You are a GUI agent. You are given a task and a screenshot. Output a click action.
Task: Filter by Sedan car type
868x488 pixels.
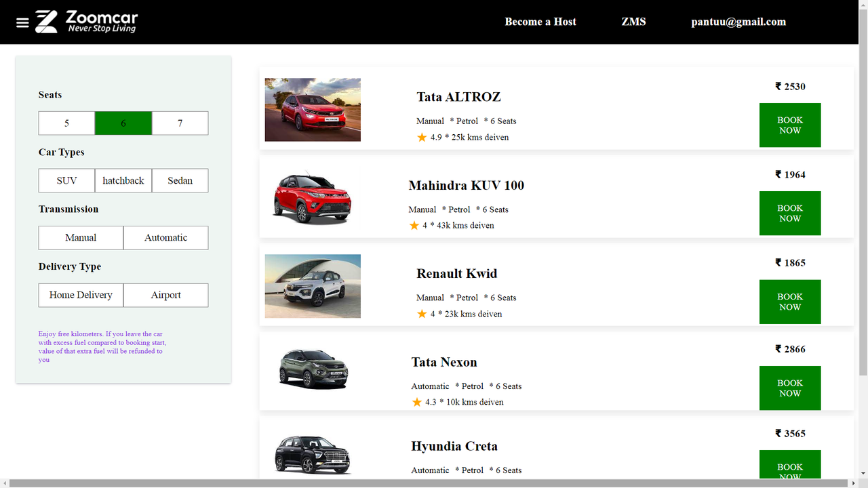pyautogui.click(x=180, y=180)
